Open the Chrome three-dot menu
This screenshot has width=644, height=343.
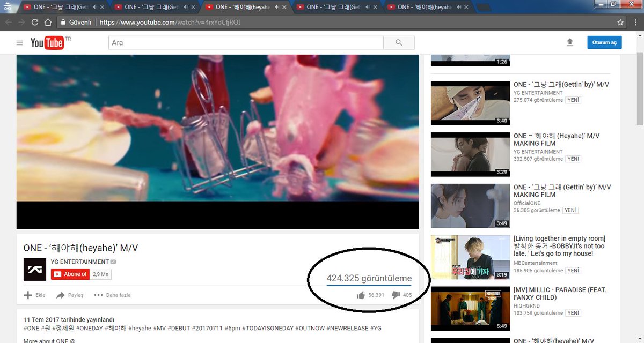(x=635, y=23)
